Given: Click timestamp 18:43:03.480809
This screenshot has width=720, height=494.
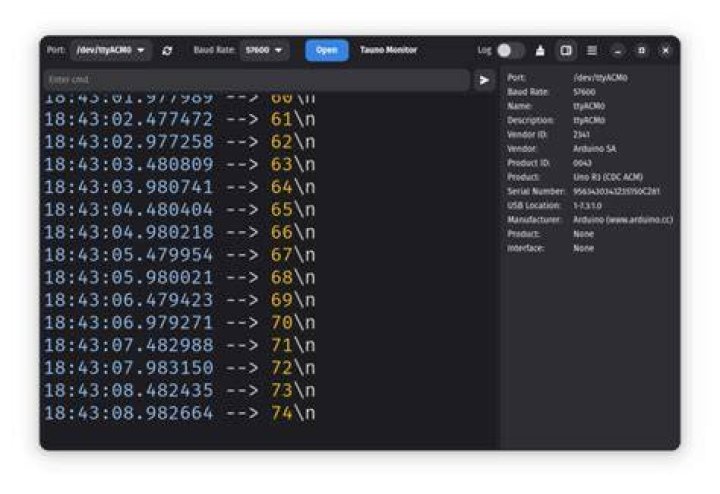Looking at the screenshot, I should click(x=129, y=164).
